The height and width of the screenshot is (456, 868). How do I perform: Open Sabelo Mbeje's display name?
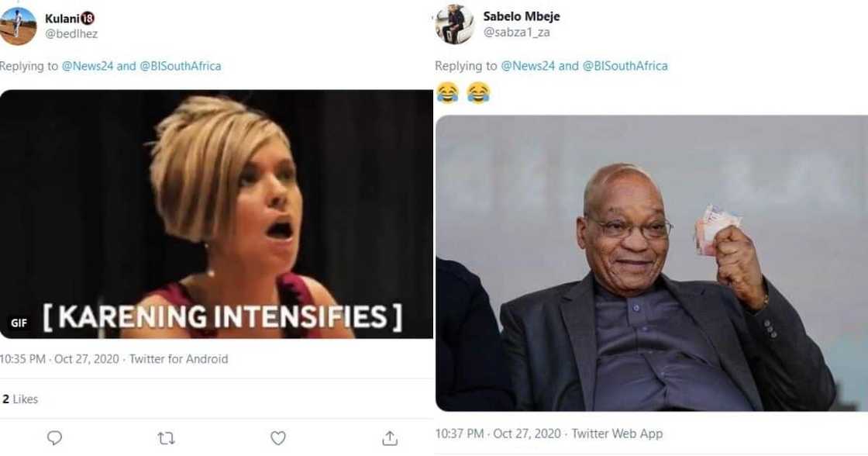tap(521, 16)
